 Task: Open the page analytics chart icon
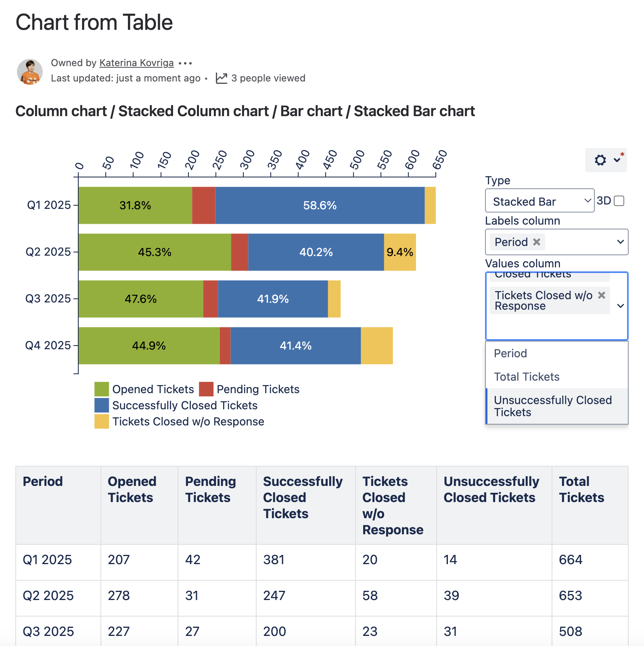[222, 78]
